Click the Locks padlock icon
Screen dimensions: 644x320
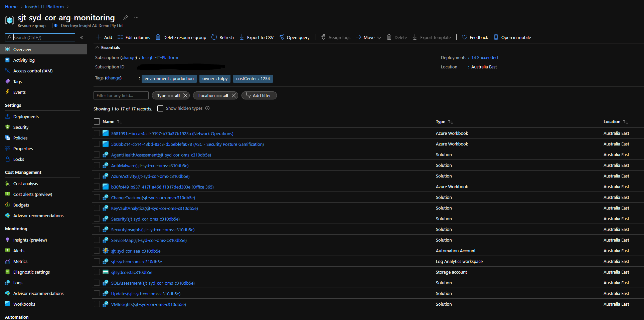(7, 159)
